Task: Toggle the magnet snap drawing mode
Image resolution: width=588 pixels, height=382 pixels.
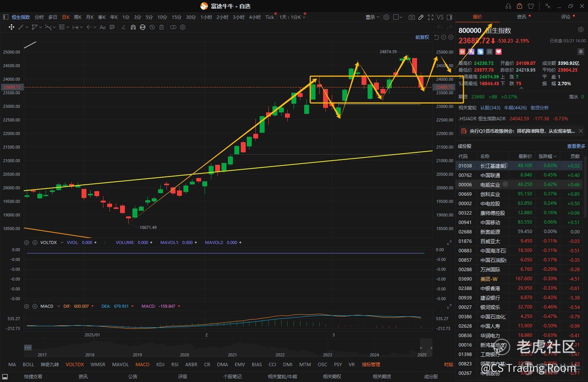Action: [x=133, y=27]
